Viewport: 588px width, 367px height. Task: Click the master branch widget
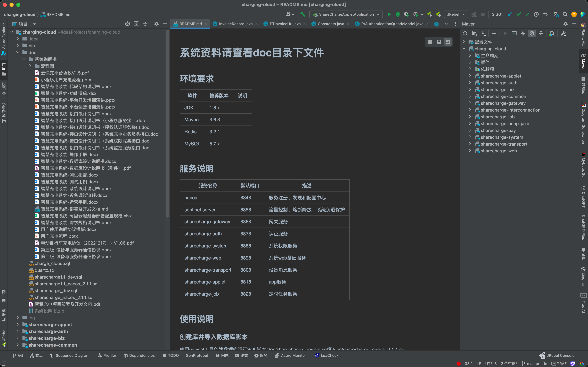click(x=530, y=363)
